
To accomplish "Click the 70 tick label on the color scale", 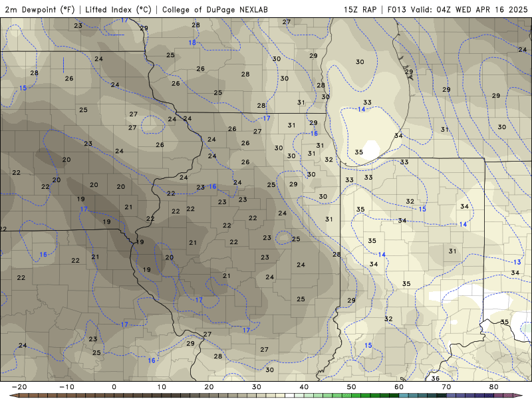I will pyautogui.click(x=446, y=387).
